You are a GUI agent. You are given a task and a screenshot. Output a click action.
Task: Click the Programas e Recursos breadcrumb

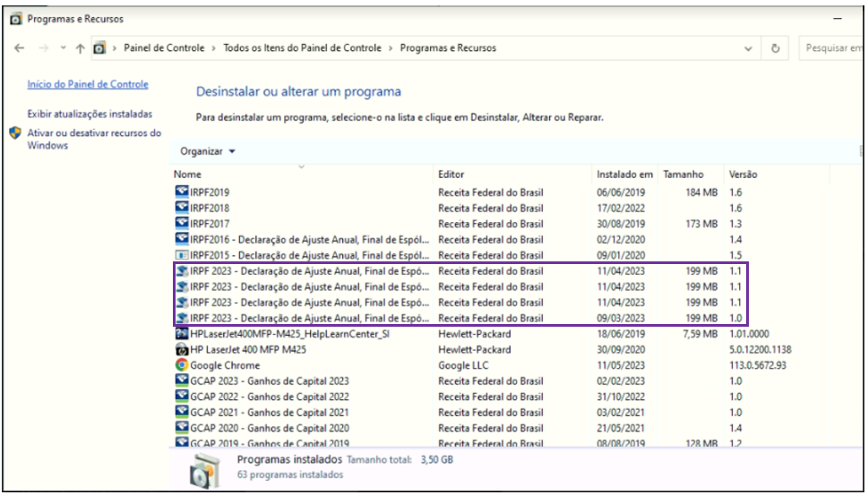pyautogui.click(x=448, y=48)
